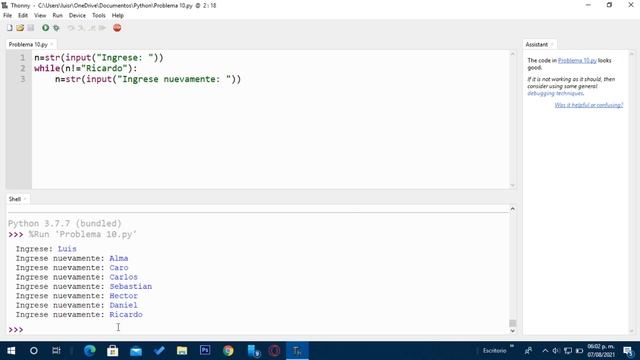Open a file using folder icon
This screenshot has width=640, height=360.
[20, 28]
